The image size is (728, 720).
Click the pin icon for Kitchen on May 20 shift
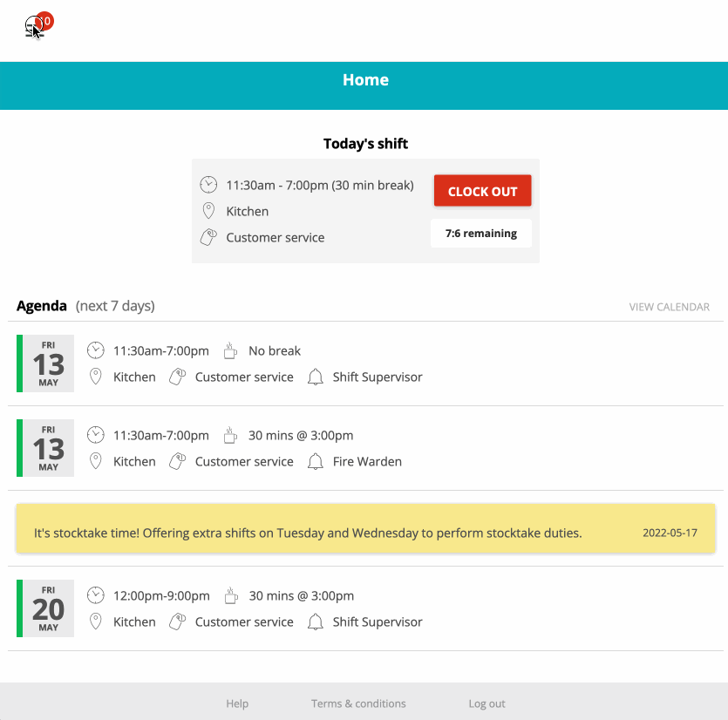pos(96,622)
